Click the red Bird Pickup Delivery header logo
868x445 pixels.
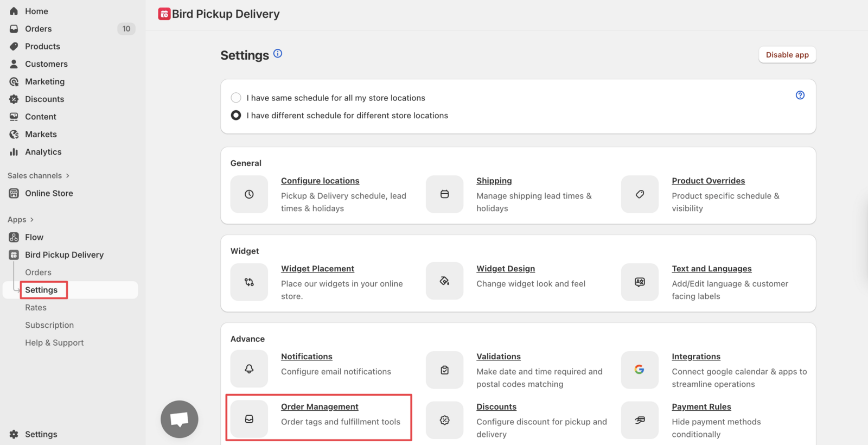click(164, 14)
